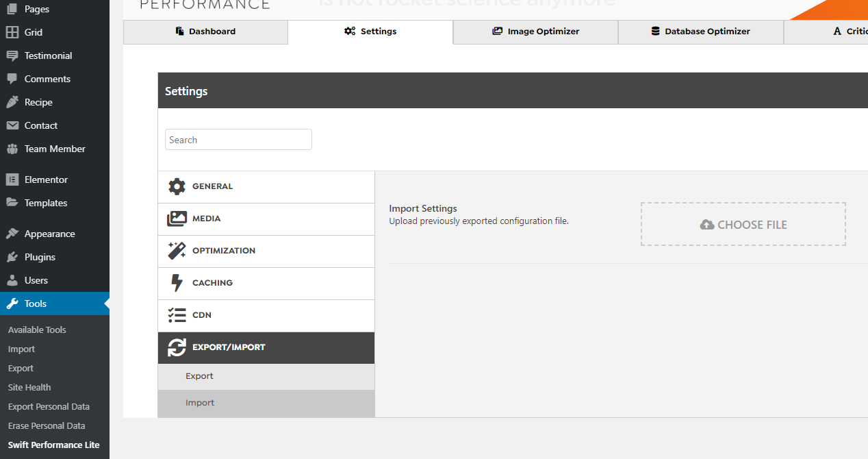The width and height of the screenshot is (868, 459).
Task: Click the Team Member group icon
Action: (x=12, y=149)
